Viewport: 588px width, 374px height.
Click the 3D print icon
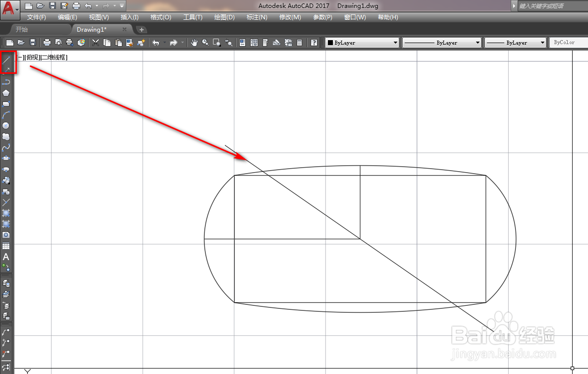[81, 43]
